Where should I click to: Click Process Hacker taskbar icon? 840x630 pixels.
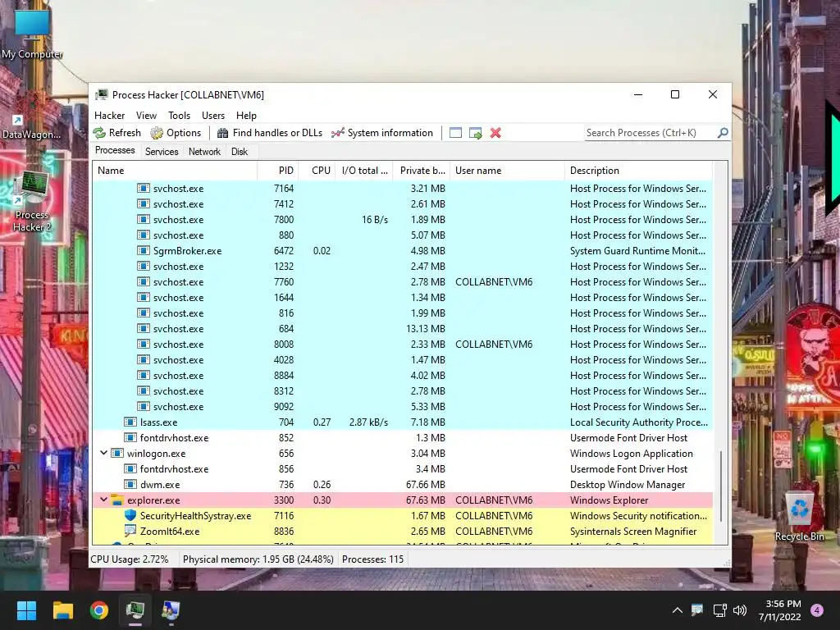(135, 610)
